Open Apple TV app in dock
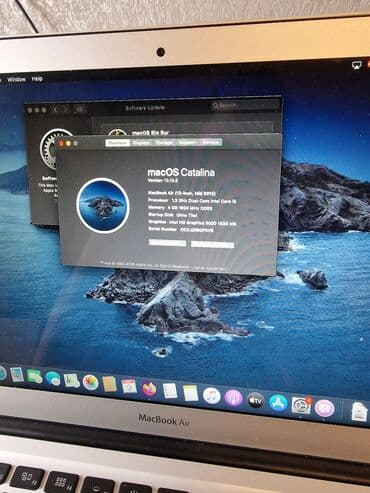370x493 pixels. [256, 400]
